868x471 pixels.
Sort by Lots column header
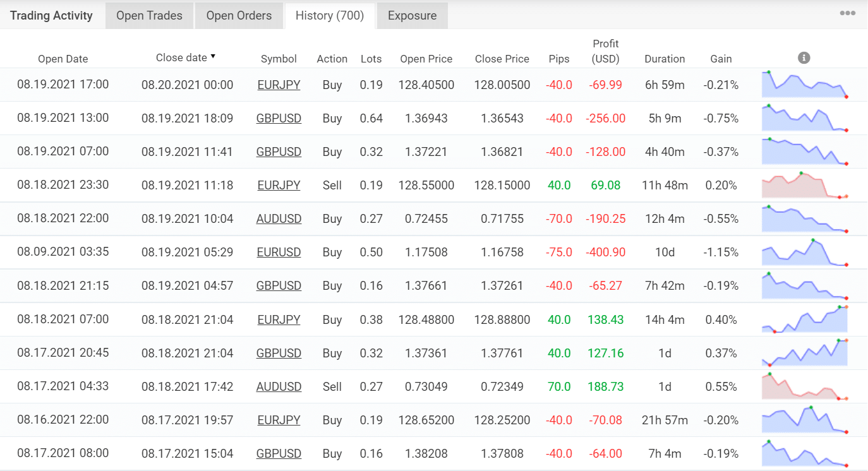(x=371, y=59)
